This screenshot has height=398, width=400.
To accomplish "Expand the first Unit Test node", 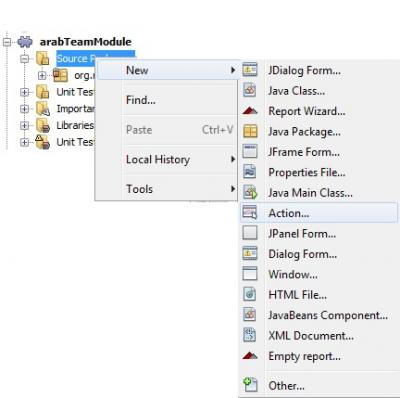I will click(24, 92).
